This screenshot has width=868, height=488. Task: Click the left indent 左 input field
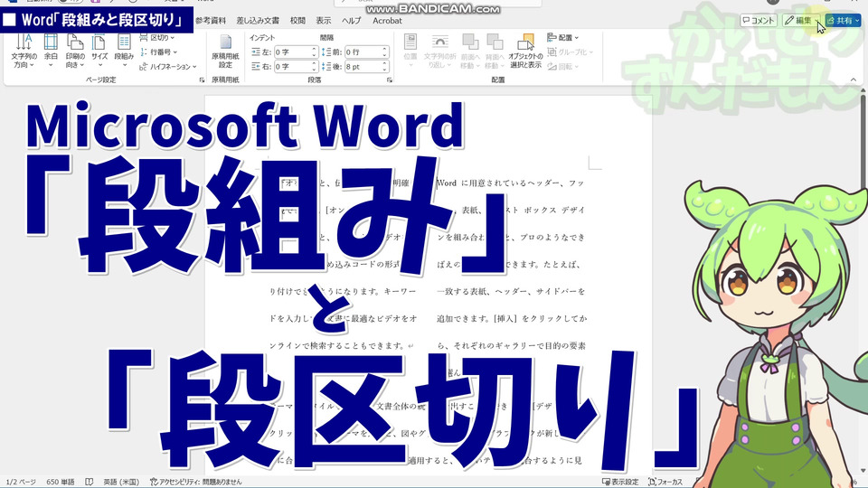[292, 52]
